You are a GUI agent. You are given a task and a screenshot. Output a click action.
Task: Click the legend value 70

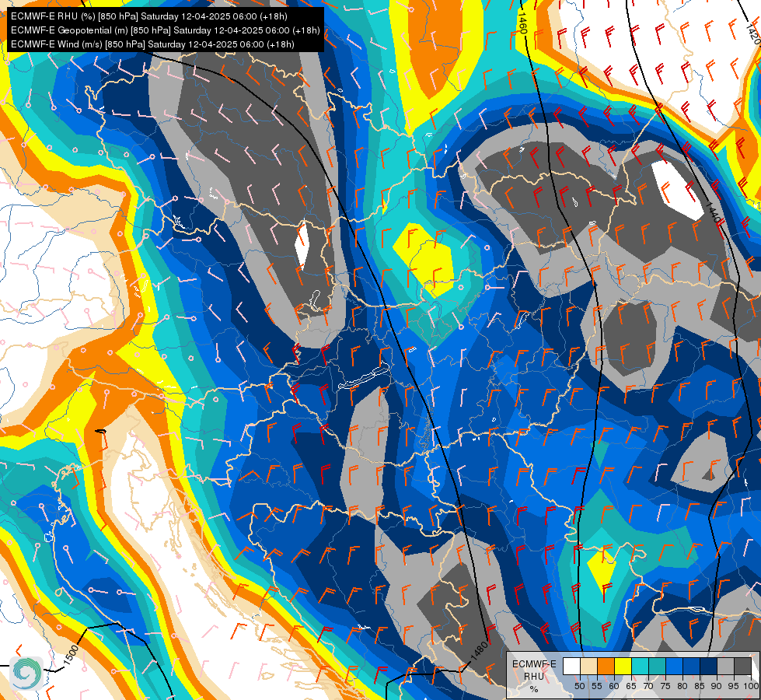point(648,686)
